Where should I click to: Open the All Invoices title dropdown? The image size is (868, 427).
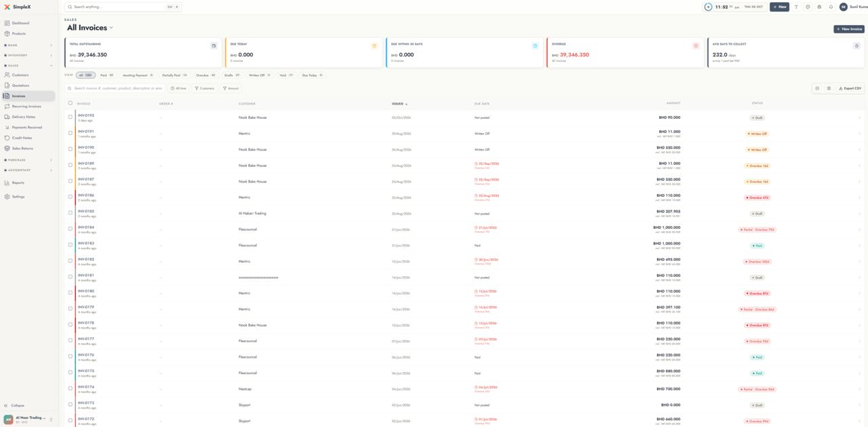pos(90,28)
